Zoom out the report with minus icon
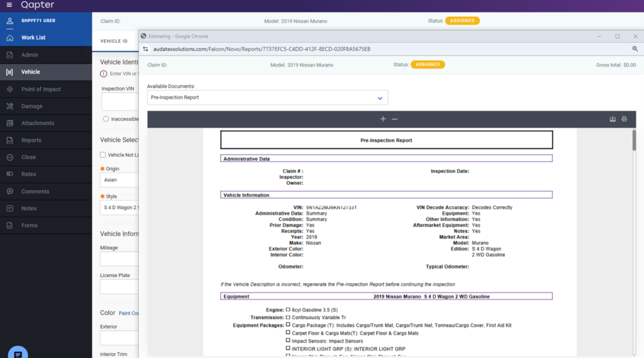Screen dimensions: 644x358 pyautogui.click(x=395, y=119)
